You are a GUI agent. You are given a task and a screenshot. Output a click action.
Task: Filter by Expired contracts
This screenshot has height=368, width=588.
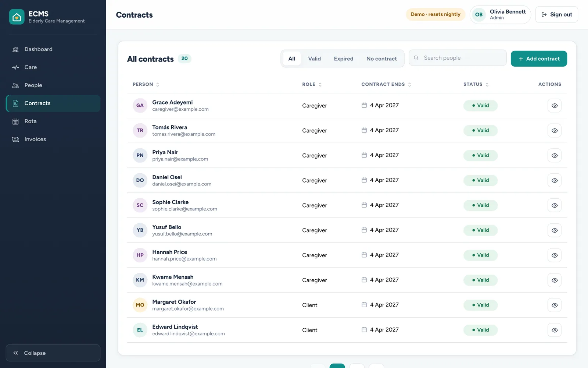344,59
